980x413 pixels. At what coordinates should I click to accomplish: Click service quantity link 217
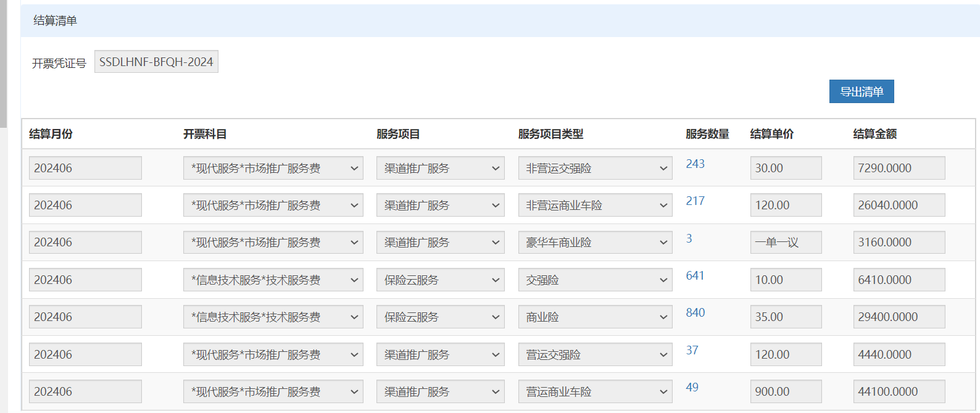[x=695, y=201]
